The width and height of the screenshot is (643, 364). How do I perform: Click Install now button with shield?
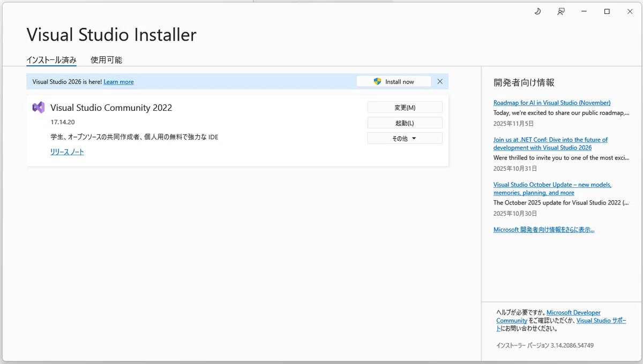click(394, 81)
